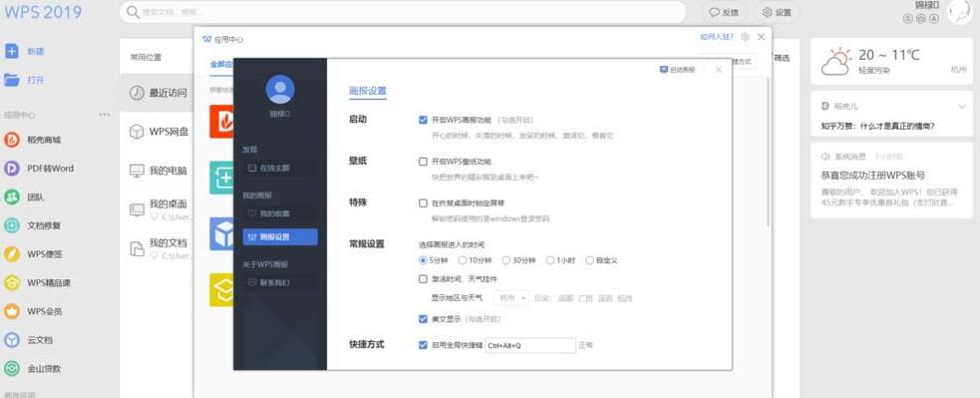Go to 在线主题 in the dark sidebar
The image size is (980, 398).
(280, 169)
